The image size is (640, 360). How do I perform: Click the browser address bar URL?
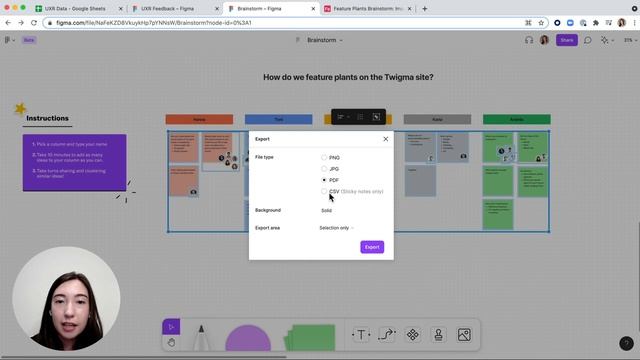click(154, 23)
